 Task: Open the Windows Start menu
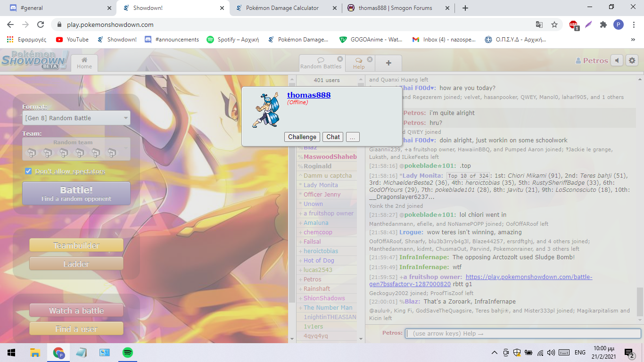tap(11, 352)
